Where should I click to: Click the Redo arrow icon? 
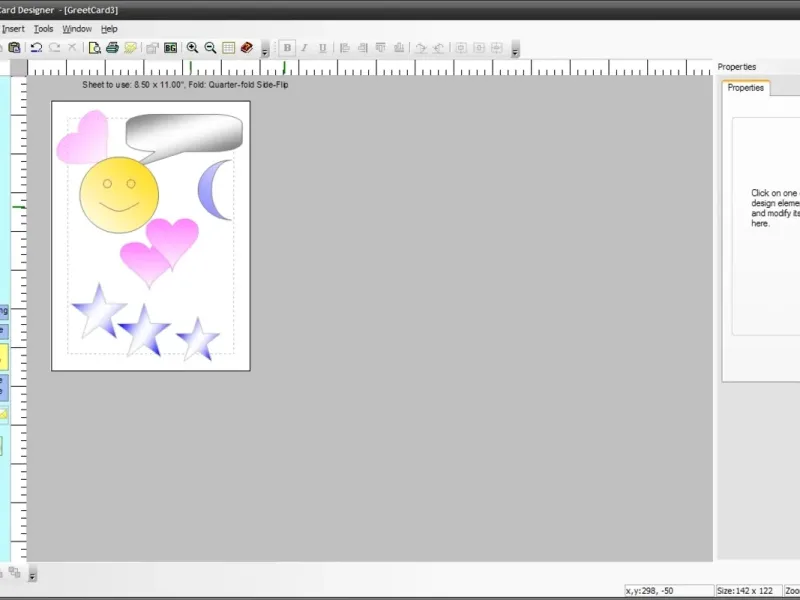tap(55, 47)
